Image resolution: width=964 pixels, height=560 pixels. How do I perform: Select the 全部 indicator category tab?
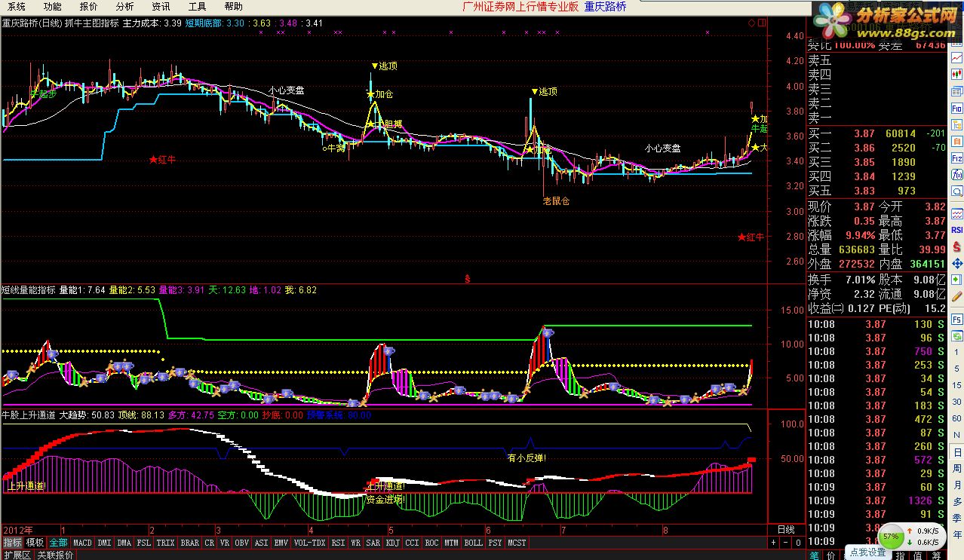[x=58, y=543]
